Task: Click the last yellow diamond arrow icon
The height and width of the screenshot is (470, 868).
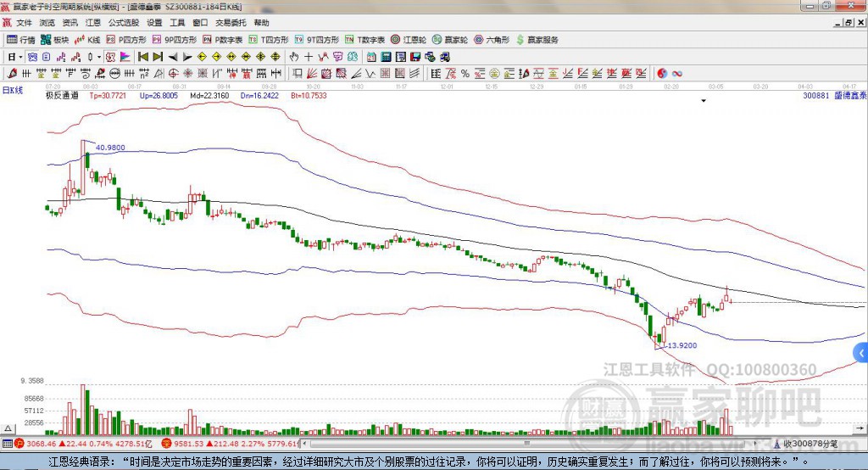Action: coord(275,57)
